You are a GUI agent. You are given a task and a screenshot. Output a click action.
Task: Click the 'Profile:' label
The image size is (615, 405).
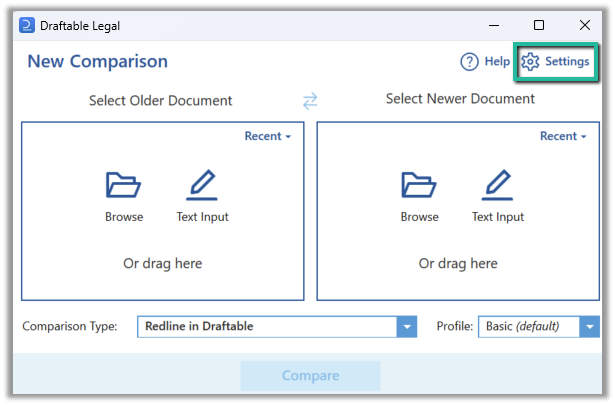455,326
